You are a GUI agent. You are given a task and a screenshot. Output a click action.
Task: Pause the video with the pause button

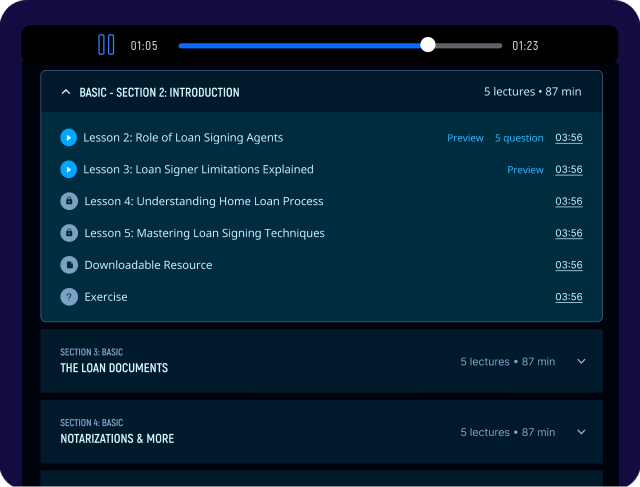pos(106,45)
